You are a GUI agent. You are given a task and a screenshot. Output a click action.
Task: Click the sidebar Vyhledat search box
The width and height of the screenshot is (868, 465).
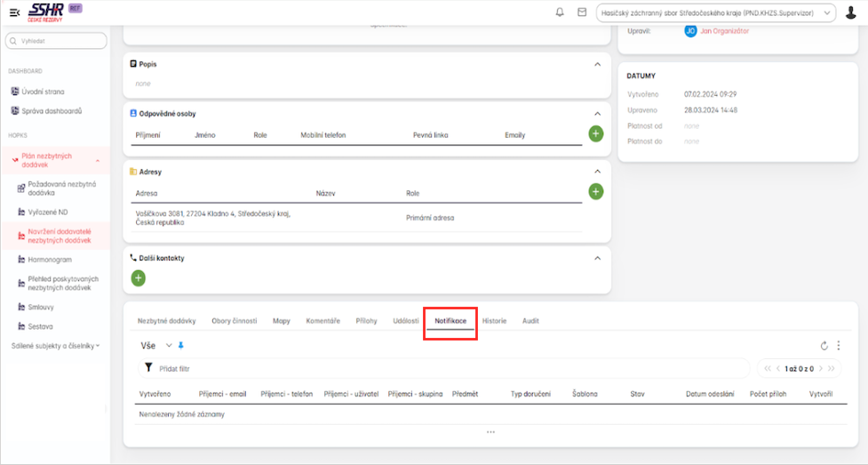56,41
